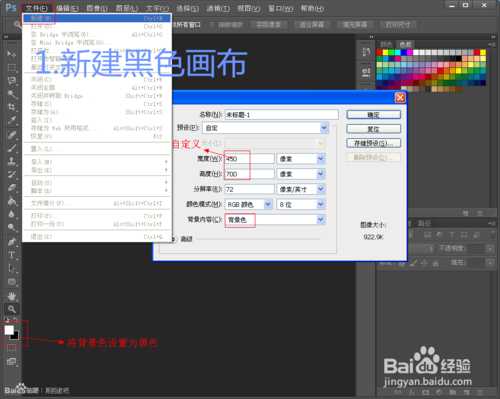The image size is (500, 399).
Task: Open the 窗口 menu
Action: [x=281, y=8]
